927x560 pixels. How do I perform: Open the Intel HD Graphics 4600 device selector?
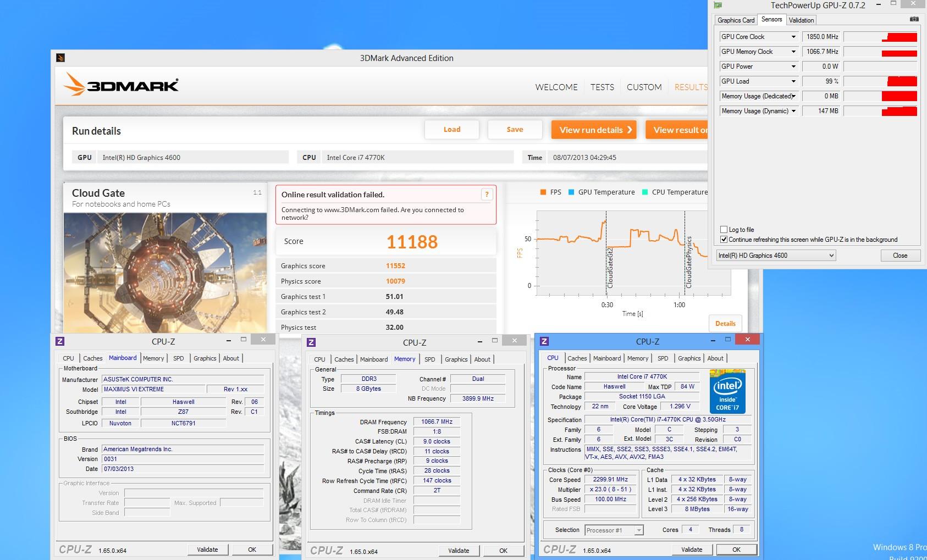[x=776, y=256]
